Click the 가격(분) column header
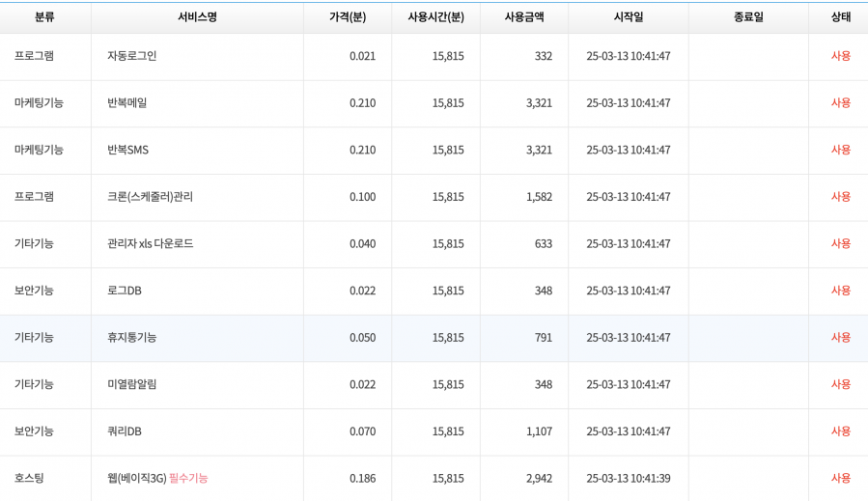Image resolution: width=868 pixels, height=501 pixels. 347,17
